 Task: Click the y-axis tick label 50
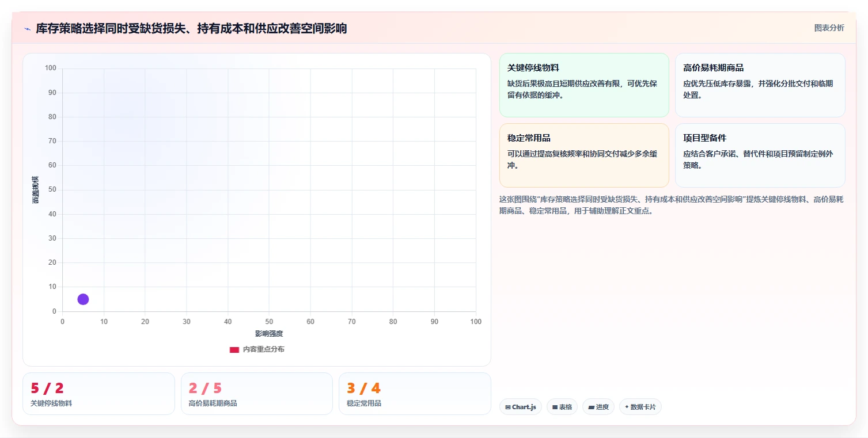pos(52,189)
